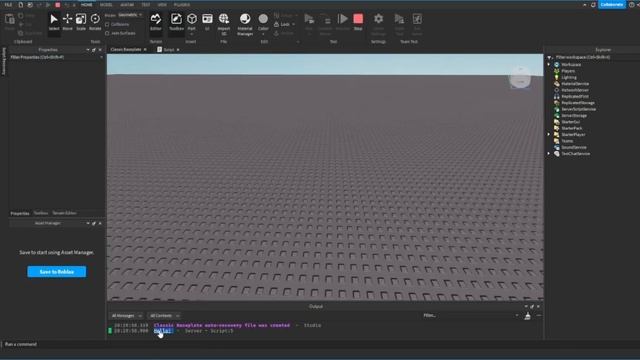Select Teams in Explorer

pyautogui.click(x=567, y=141)
